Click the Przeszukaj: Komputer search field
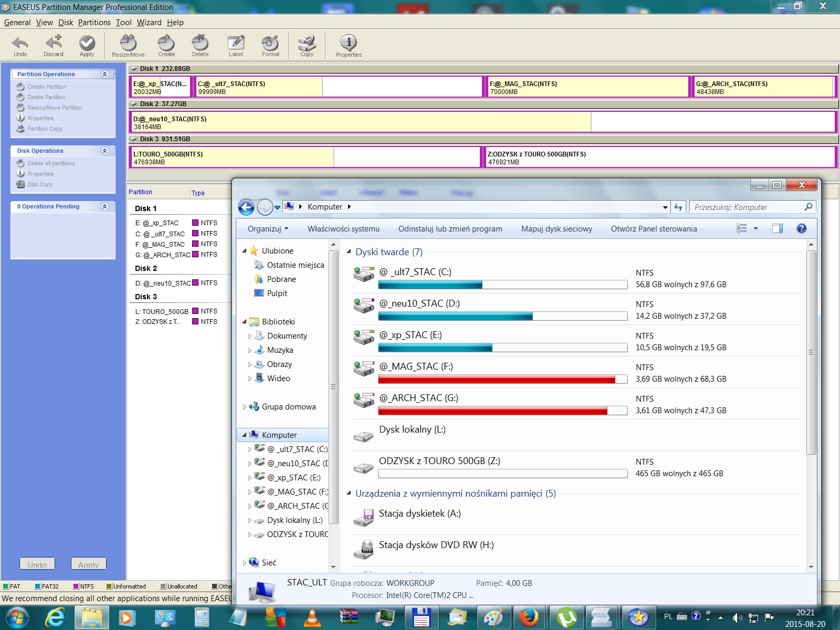This screenshot has width=840, height=630. 752,207
